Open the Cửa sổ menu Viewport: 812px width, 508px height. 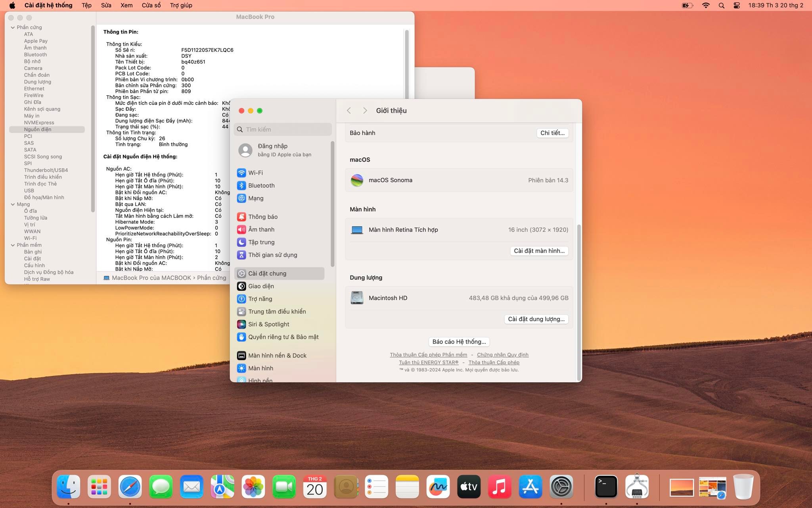click(x=151, y=5)
